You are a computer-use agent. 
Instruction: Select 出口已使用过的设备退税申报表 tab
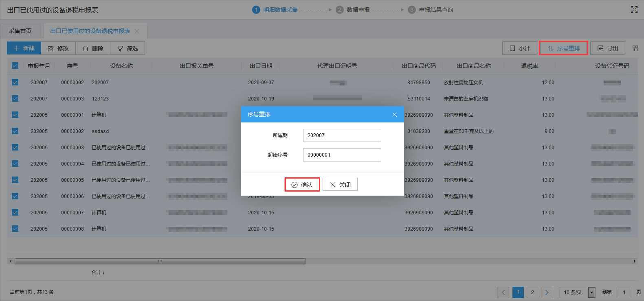pos(90,31)
